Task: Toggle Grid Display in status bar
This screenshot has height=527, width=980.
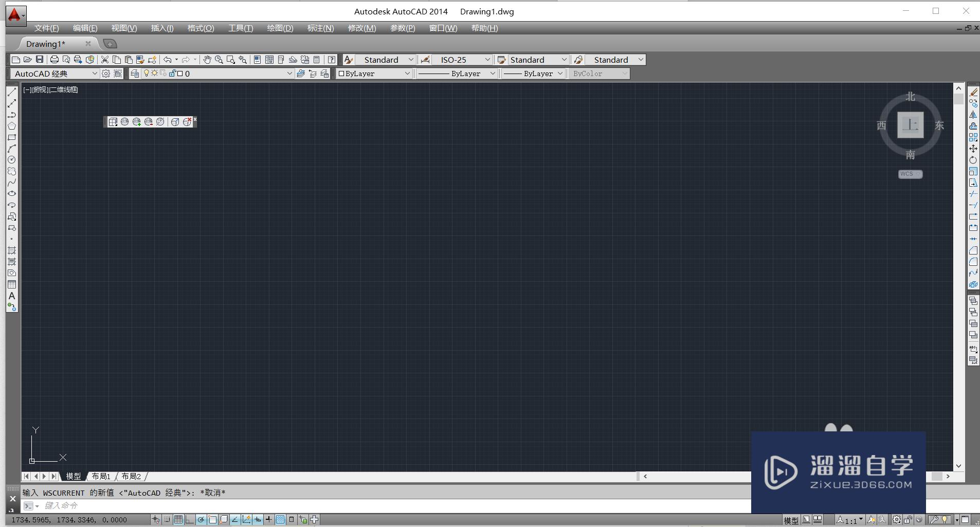Action: coord(178,520)
